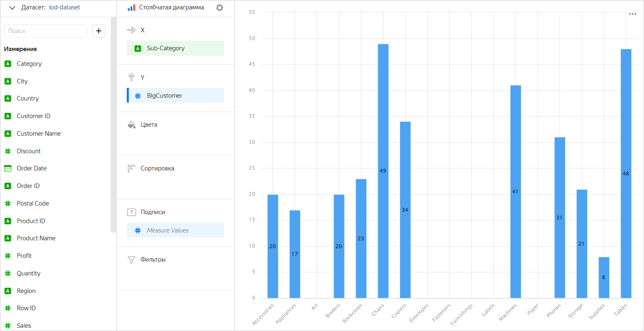Click the Colors paint bucket icon

(131, 125)
